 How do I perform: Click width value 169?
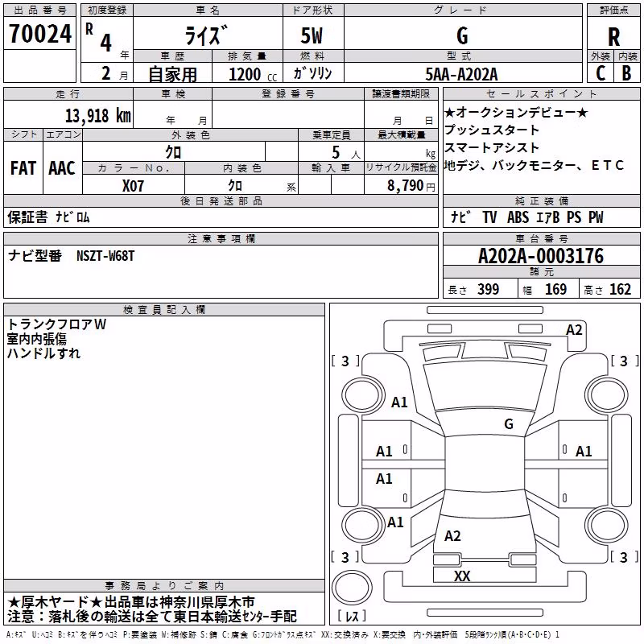point(555,289)
